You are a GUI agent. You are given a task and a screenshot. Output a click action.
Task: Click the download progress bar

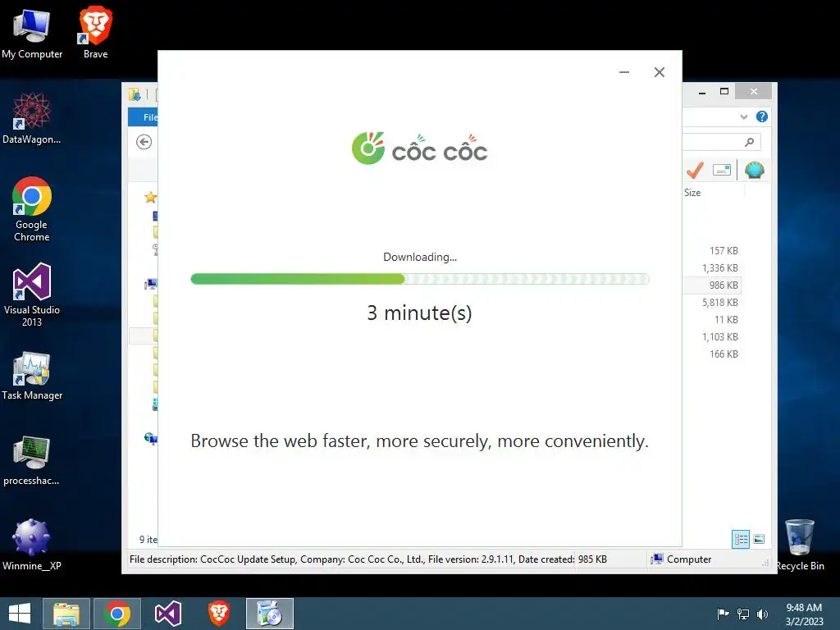419,279
